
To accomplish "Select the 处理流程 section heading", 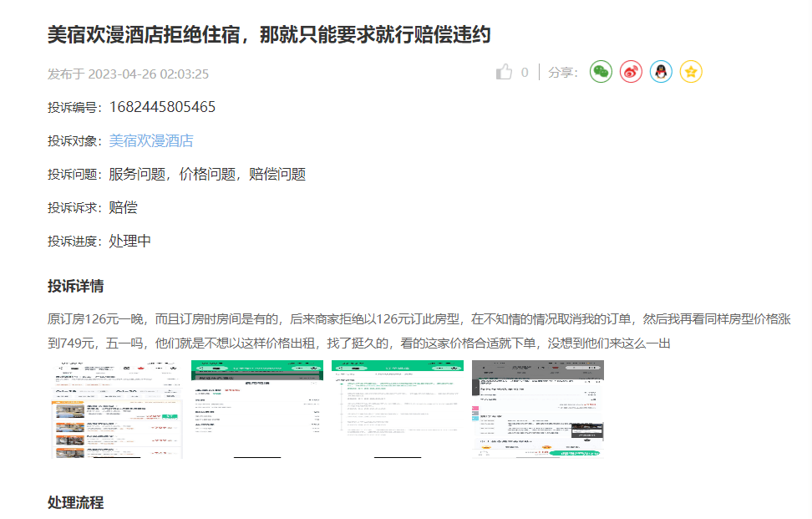I will coord(76,502).
